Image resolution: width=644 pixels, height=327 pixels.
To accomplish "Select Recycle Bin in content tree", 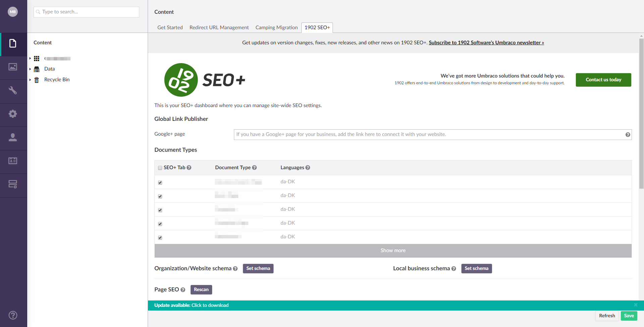I will coord(57,80).
